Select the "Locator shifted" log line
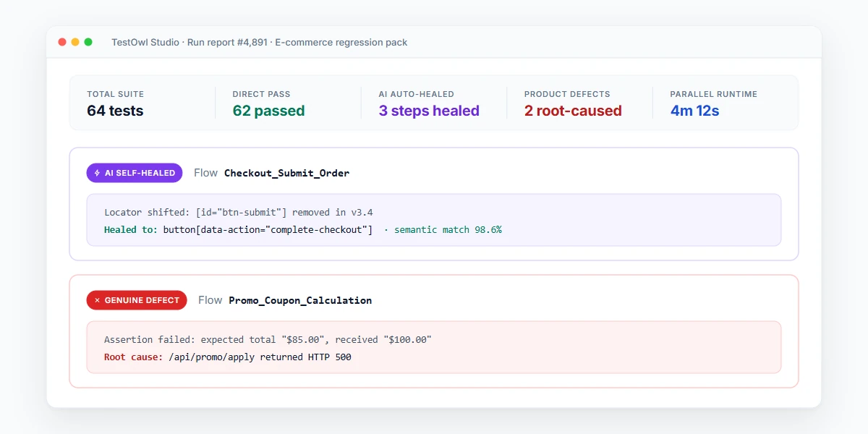 point(239,213)
